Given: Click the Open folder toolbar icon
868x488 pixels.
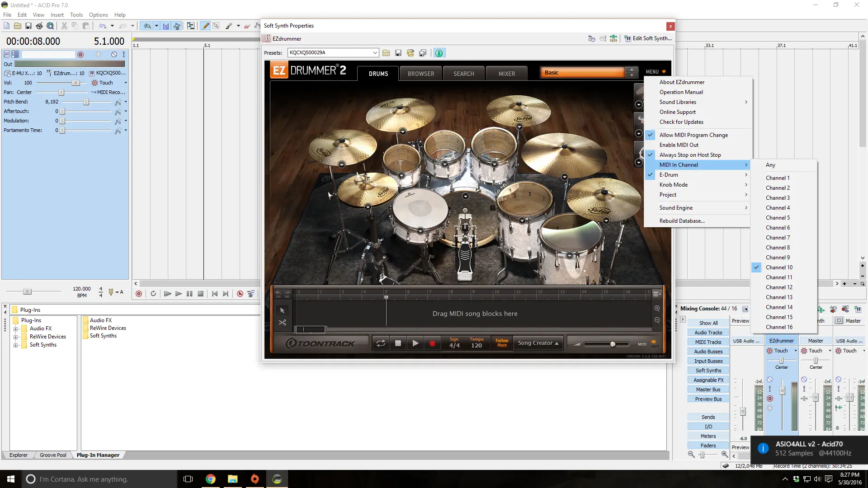Looking at the screenshot, I should pyautogui.click(x=17, y=26).
